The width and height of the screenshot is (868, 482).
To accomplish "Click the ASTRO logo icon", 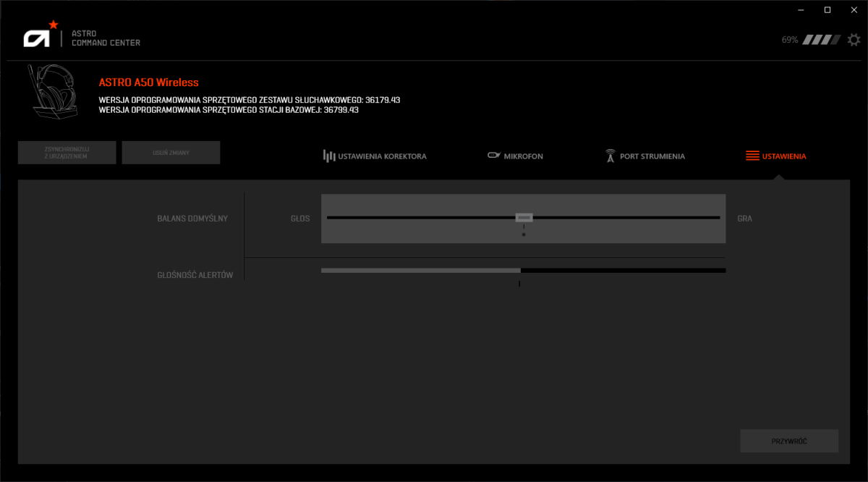I will tap(39, 36).
